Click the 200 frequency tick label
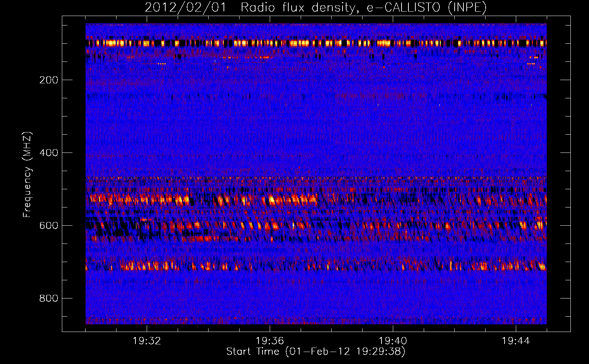 point(49,80)
